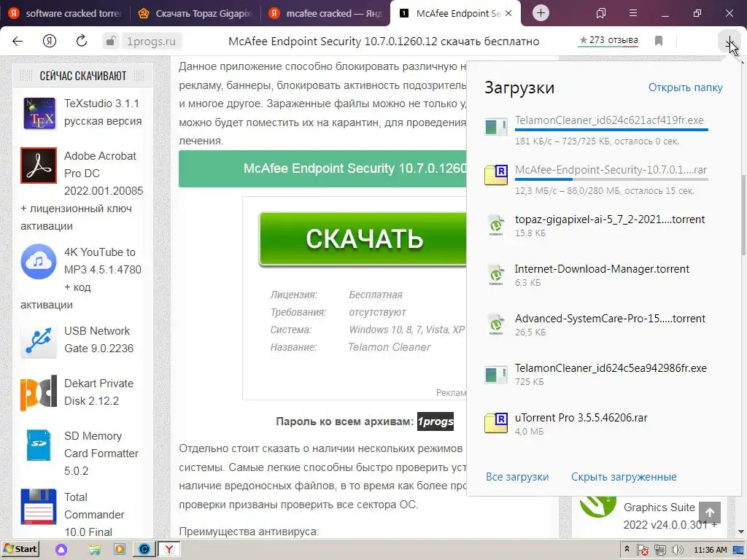This screenshot has height=560, width=747.
Task: Click the TelamonCleaner download progress bar
Action: click(x=611, y=130)
